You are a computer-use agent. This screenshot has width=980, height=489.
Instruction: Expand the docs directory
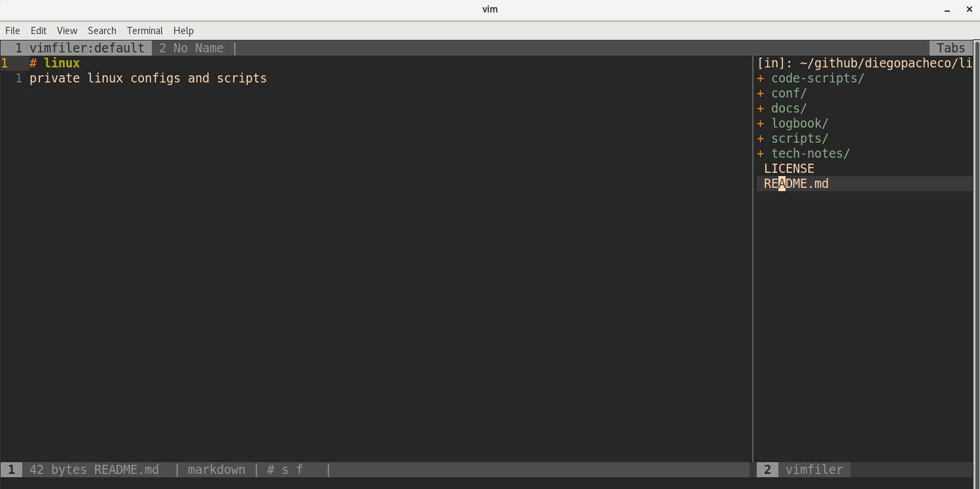tap(788, 108)
